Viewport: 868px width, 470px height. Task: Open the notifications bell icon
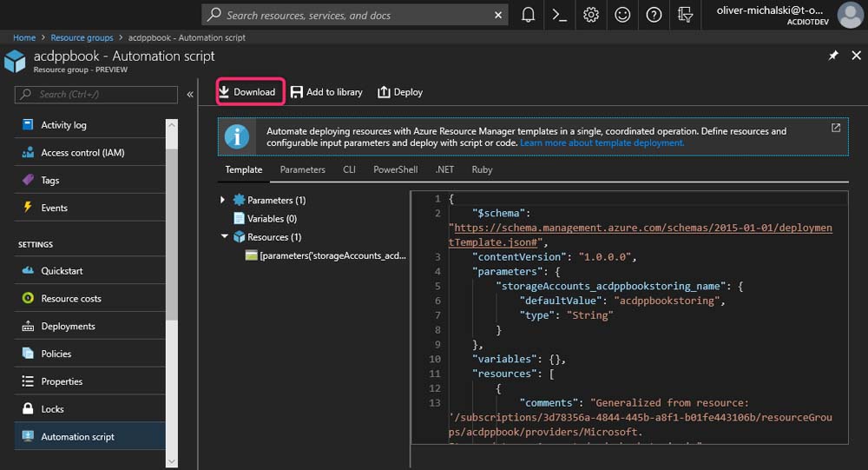point(528,15)
